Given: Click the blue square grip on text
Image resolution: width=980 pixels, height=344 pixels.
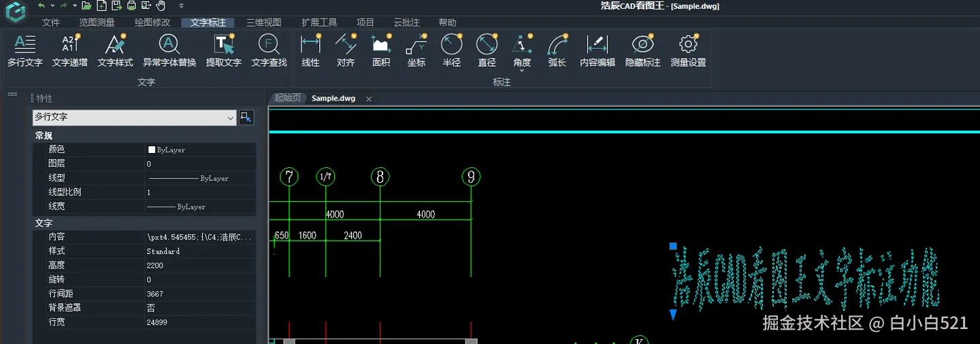Looking at the screenshot, I should click(x=673, y=247).
